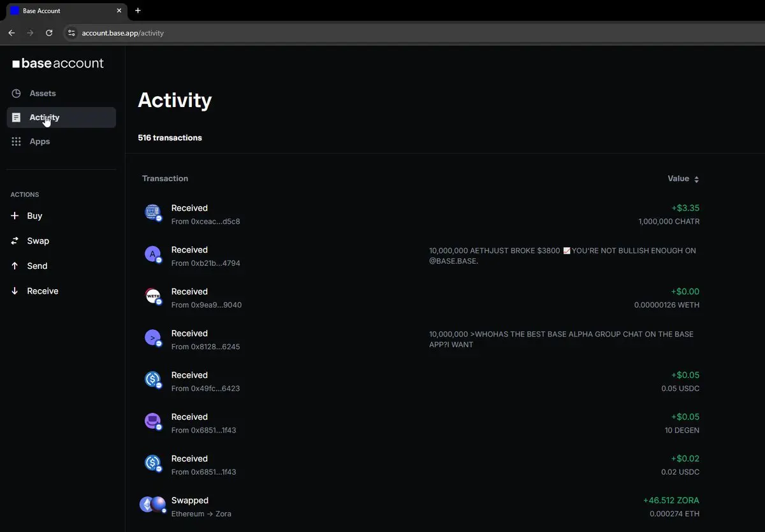Image resolution: width=765 pixels, height=532 pixels.
Task: Click 0.02 USDC amount
Action: click(x=680, y=472)
